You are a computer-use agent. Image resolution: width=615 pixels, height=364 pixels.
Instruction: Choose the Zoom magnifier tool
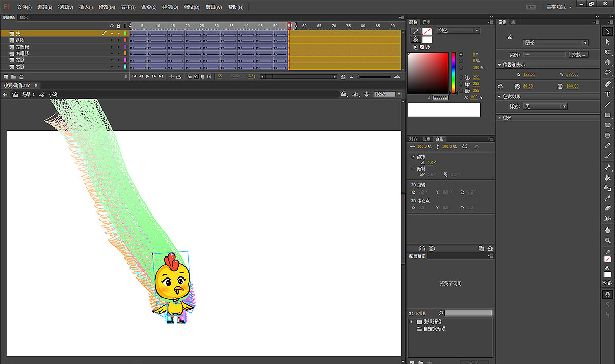click(608, 240)
